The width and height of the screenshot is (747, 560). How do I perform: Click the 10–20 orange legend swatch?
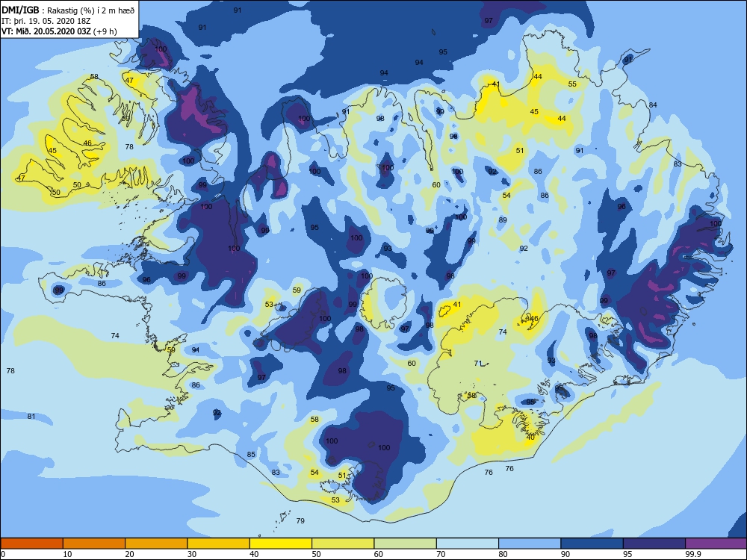point(94,544)
